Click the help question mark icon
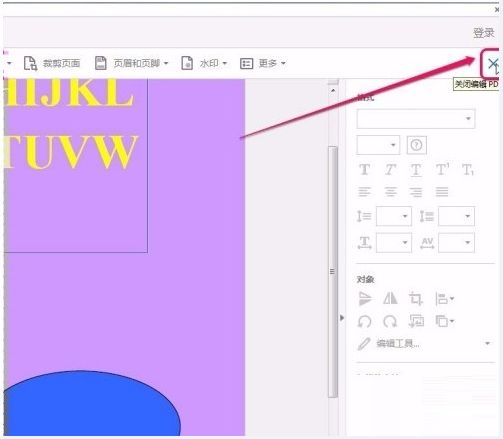Screen dimensions: 503x439 (x=416, y=145)
